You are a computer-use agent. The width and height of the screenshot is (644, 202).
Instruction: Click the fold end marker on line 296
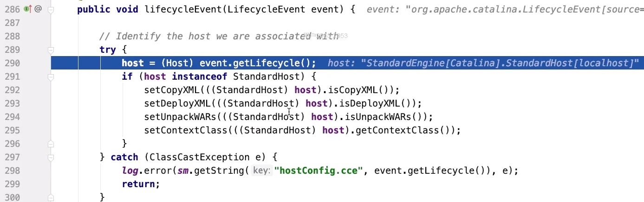coord(51,144)
